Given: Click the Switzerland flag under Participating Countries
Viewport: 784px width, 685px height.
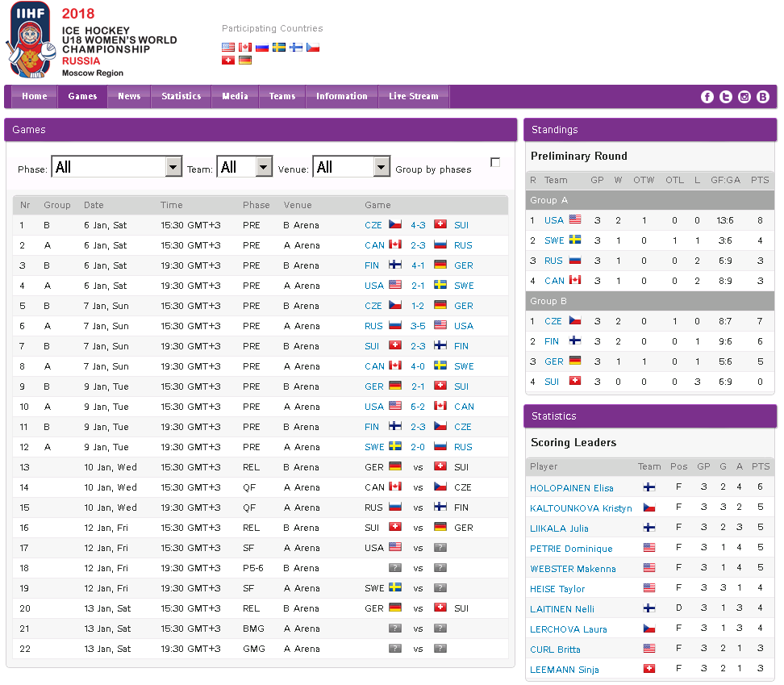Looking at the screenshot, I should pyautogui.click(x=228, y=61).
